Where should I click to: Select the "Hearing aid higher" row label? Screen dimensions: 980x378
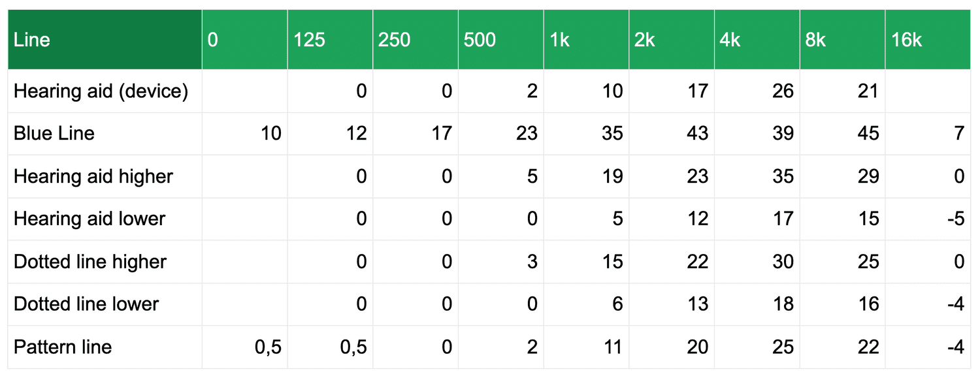(x=93, y=176)
